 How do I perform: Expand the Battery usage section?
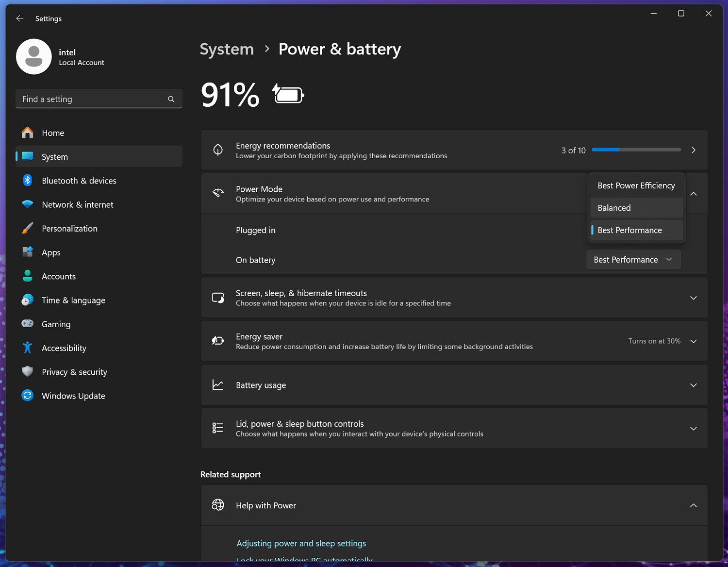pyautogui.click(x=693, y=385)
